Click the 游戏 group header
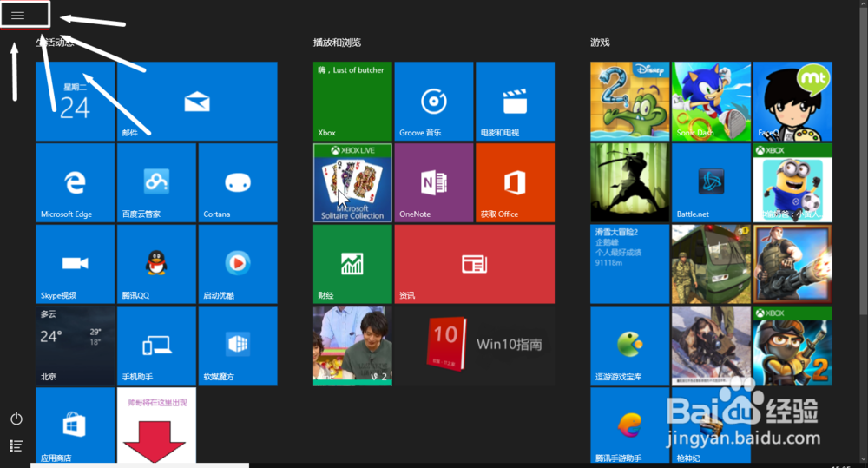This screenshot has width=868, height=468. [x=600, y=43]
